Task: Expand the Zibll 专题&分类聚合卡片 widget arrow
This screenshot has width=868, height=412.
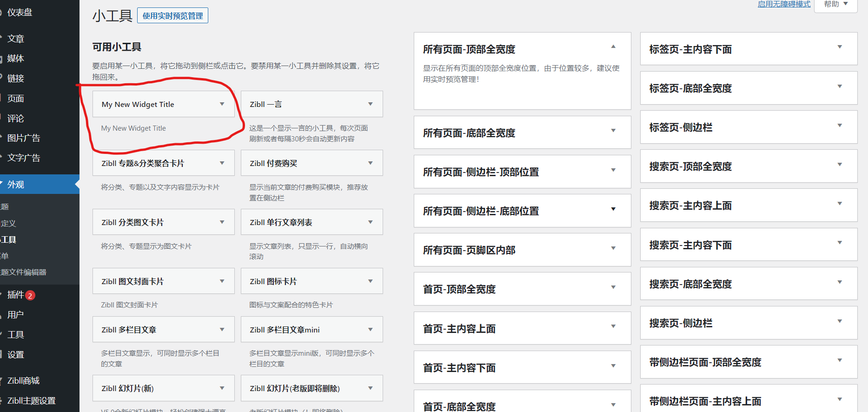Action: (222, 163)
